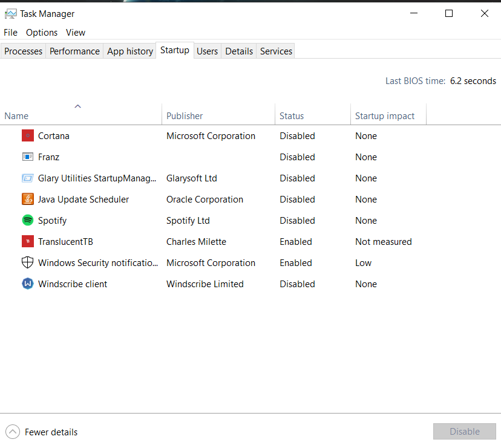This screenshot has height=448, width=501.
Task: Click the Disabled status for Spotify
Action: tap(298, 220)
